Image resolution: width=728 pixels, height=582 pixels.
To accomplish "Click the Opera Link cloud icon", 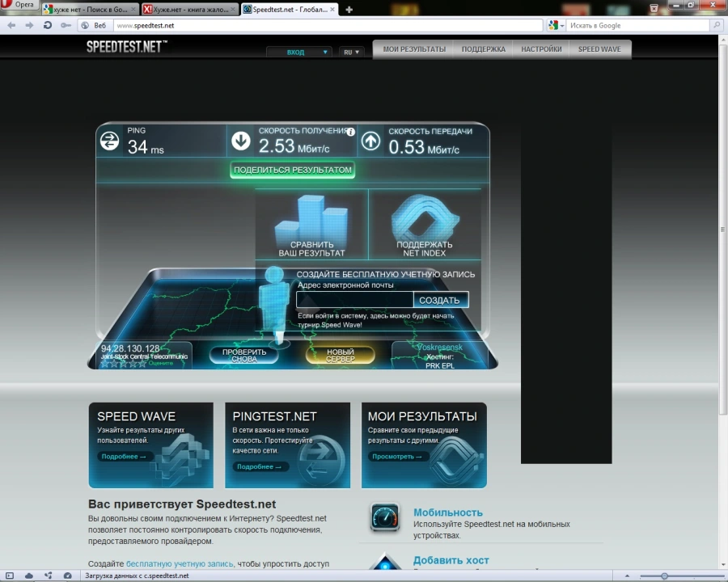I will (29, 576).
